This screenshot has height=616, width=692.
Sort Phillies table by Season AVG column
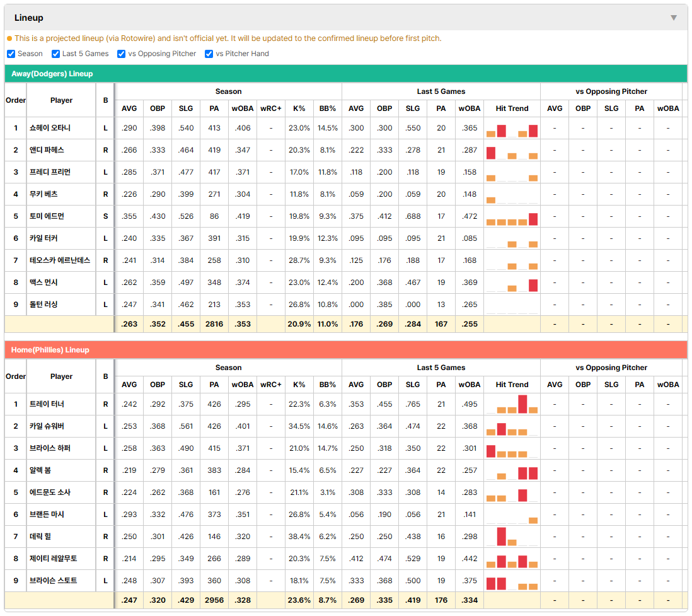click(129, 385)
